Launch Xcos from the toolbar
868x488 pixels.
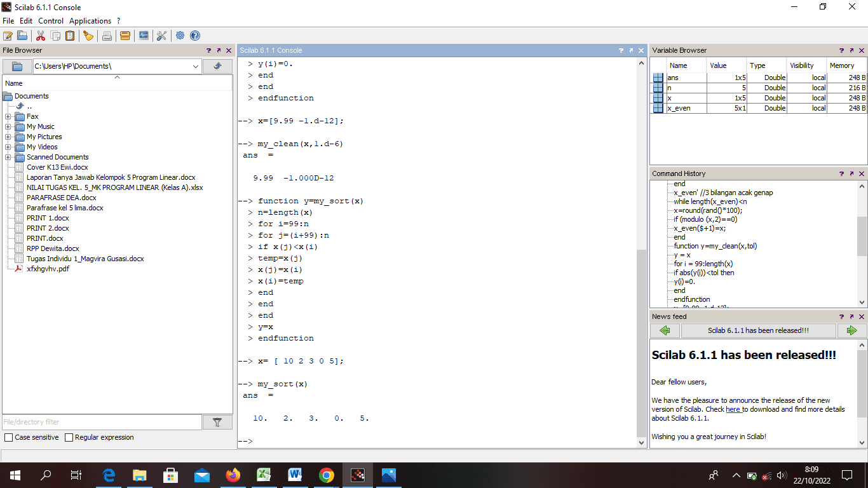[x=144, y=36]
